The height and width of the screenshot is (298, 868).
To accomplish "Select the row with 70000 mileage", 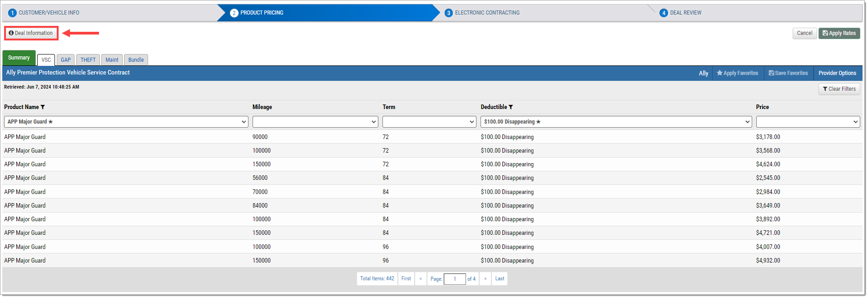I will pos(432,192).
